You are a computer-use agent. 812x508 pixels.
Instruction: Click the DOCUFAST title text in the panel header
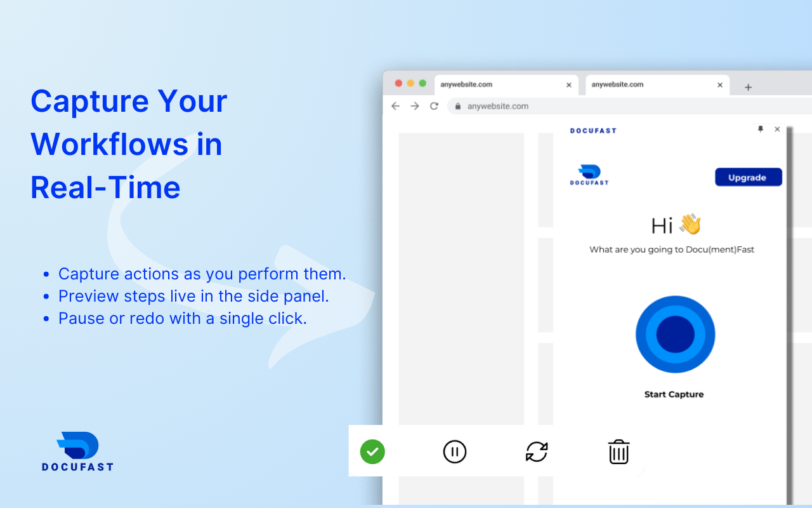tap(593, 131)
